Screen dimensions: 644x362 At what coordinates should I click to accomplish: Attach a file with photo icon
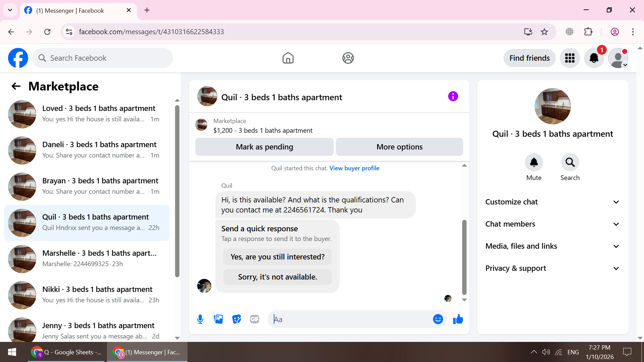(218, 319)
